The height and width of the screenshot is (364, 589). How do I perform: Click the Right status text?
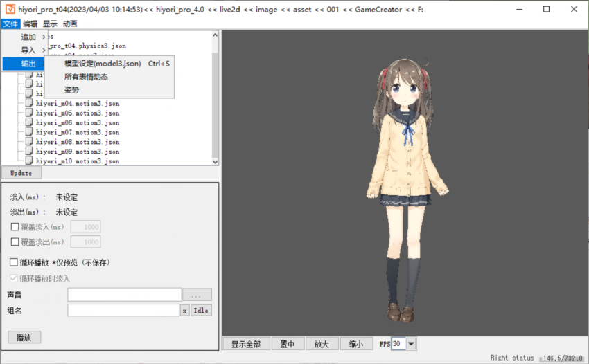coord(512,358)
